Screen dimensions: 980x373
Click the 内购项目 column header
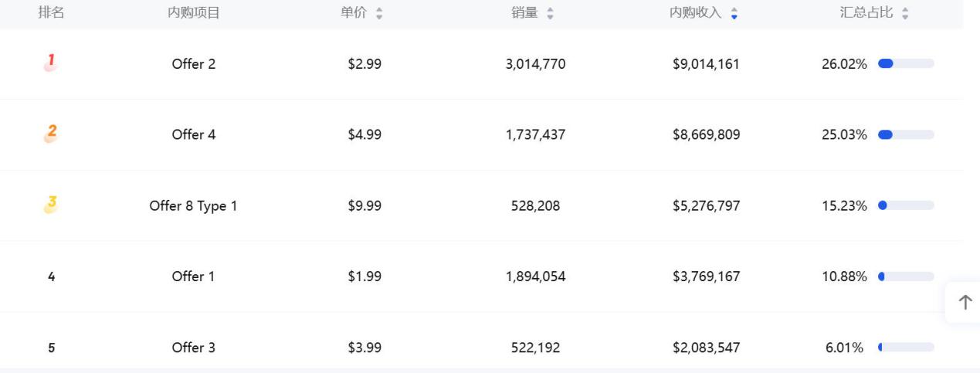click(194, 12)
